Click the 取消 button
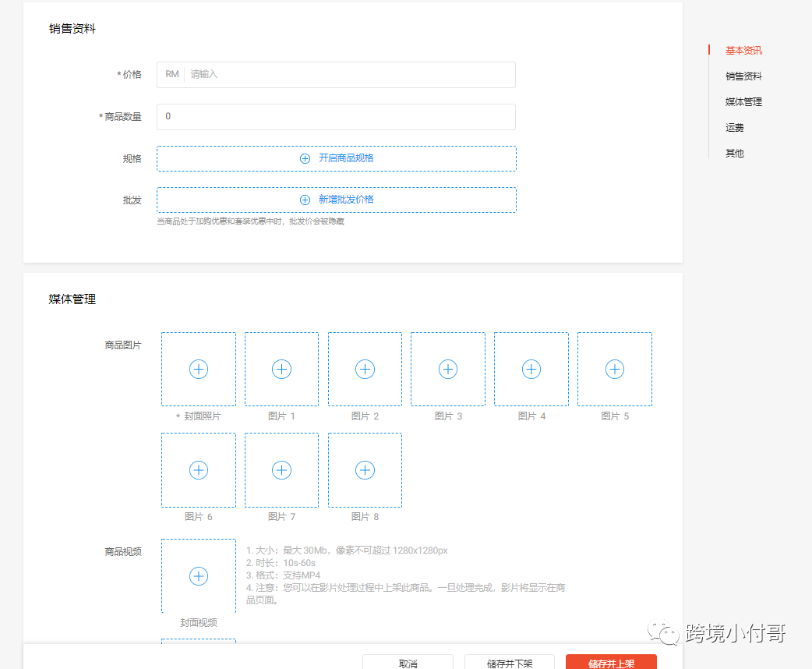Screen dimensions: 812x669 pos(408,662)
